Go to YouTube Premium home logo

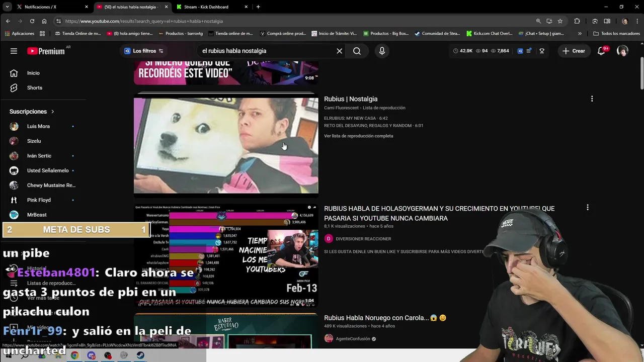(x=46, y=51)
